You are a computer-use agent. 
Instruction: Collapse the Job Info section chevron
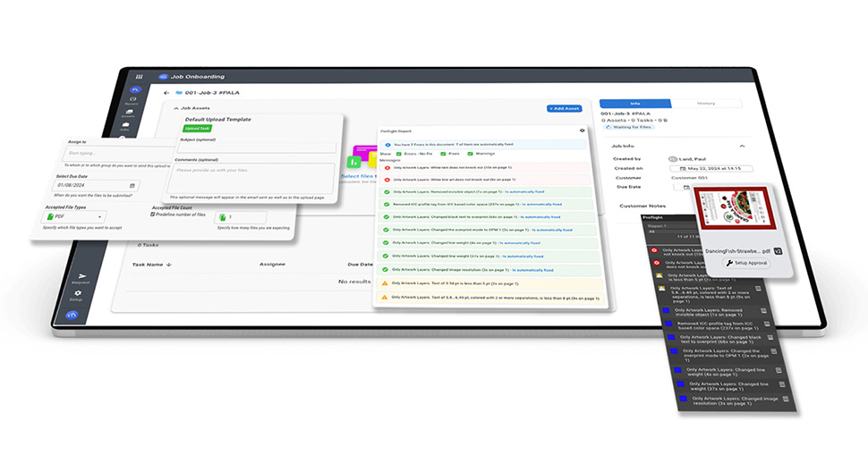point(742,146)
